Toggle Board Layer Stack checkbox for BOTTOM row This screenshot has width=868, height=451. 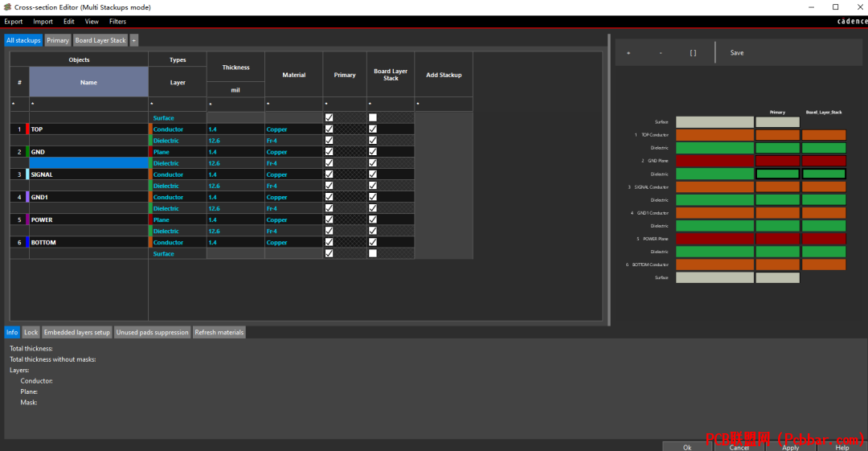click(373, 242)
